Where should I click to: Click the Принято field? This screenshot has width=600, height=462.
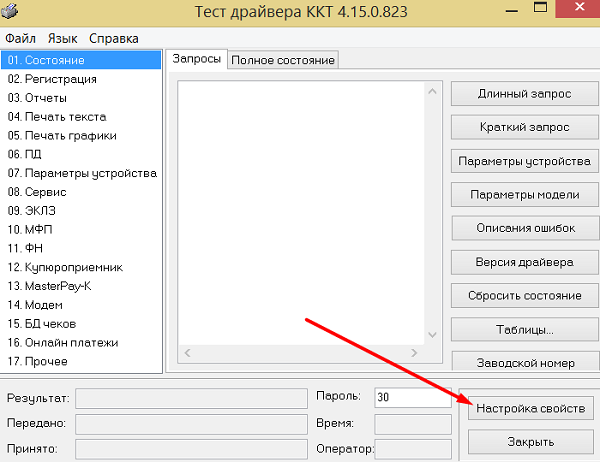tap(191, 449)
